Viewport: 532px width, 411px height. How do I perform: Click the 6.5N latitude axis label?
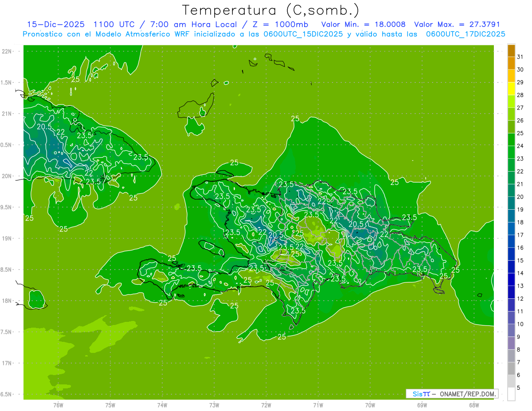7,394
